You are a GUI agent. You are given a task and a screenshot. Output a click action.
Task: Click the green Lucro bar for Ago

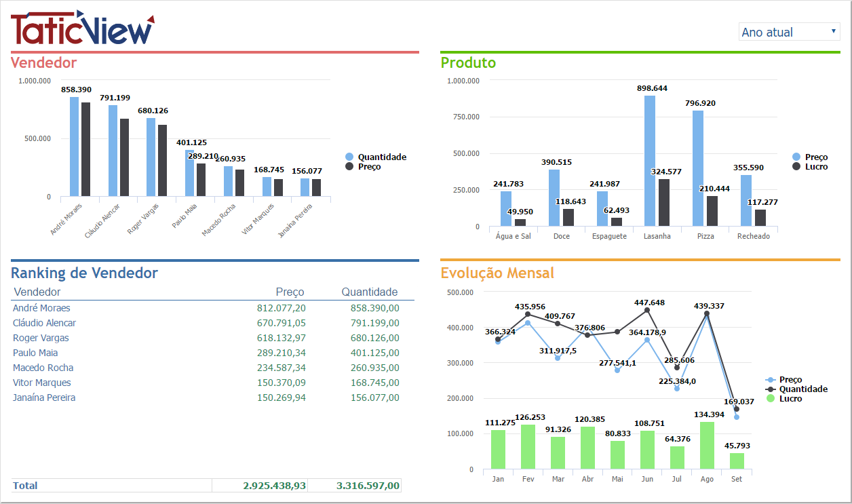(x=707, y=446)
